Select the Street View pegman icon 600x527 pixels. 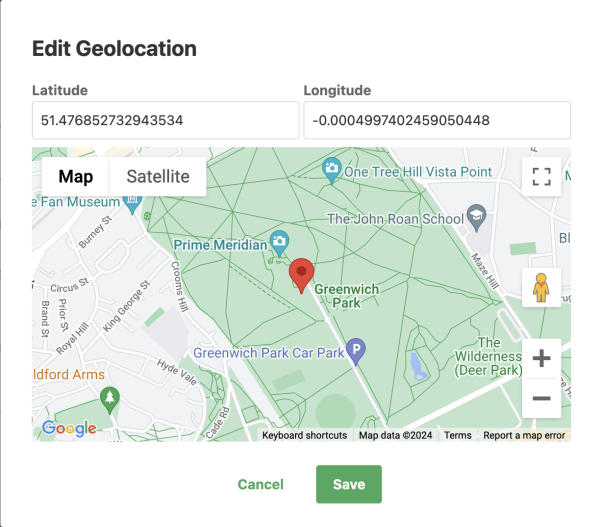tap(541, 288)
